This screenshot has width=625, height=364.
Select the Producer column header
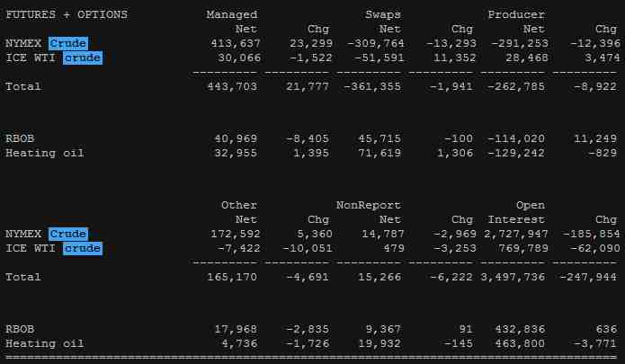(x=516, y=14)
